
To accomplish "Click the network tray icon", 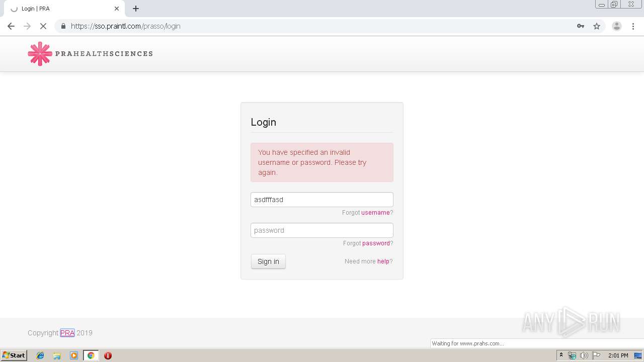I will 572,355.
